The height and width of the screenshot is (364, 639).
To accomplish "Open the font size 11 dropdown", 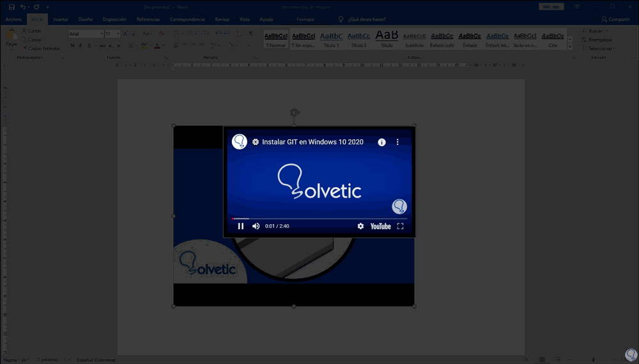I will point(118,34).
